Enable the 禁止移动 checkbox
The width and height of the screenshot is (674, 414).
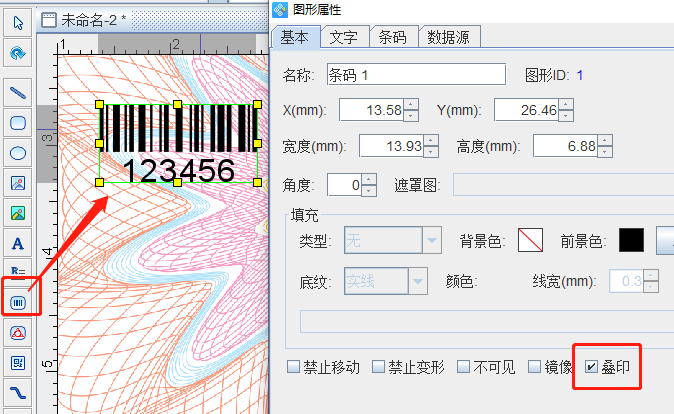coord(293,367)
